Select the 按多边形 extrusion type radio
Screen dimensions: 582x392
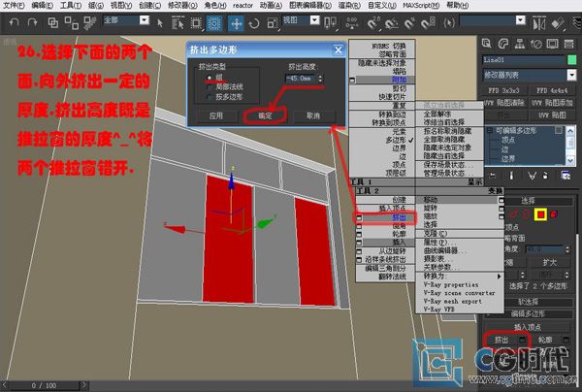coord(209,97)
